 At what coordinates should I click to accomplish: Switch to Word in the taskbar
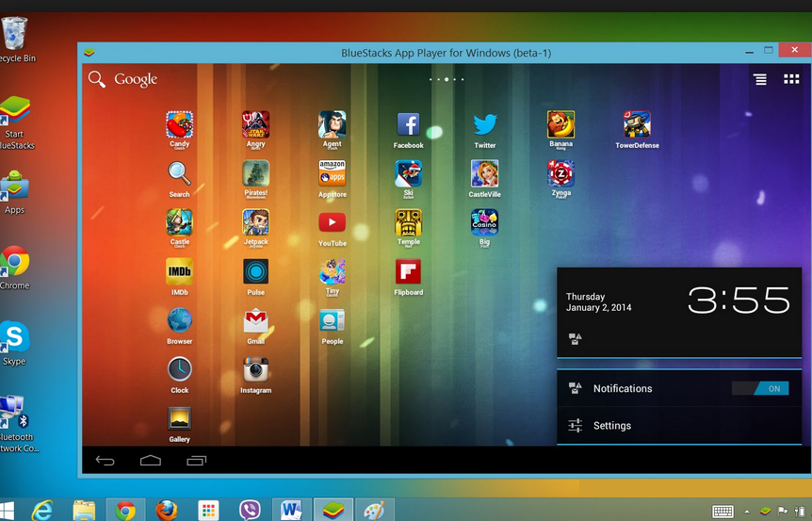tap(292, 510)
